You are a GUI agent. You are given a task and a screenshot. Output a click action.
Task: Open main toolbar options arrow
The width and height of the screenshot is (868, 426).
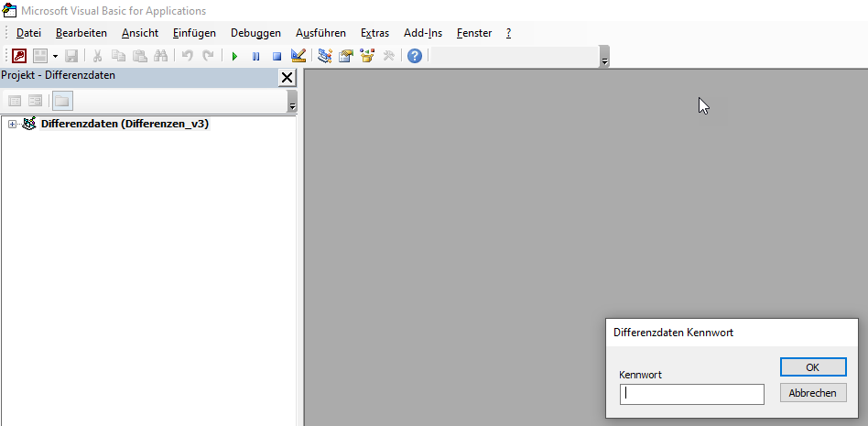(604, 57)
